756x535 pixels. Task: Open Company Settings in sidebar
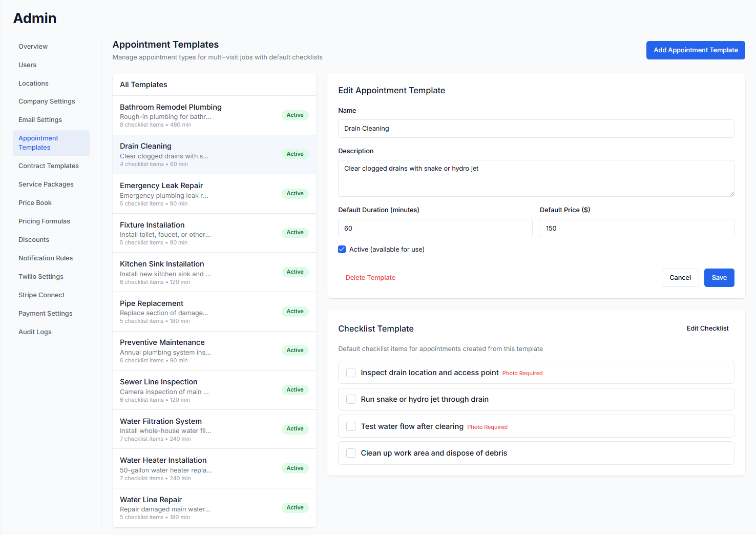(51, 101)
